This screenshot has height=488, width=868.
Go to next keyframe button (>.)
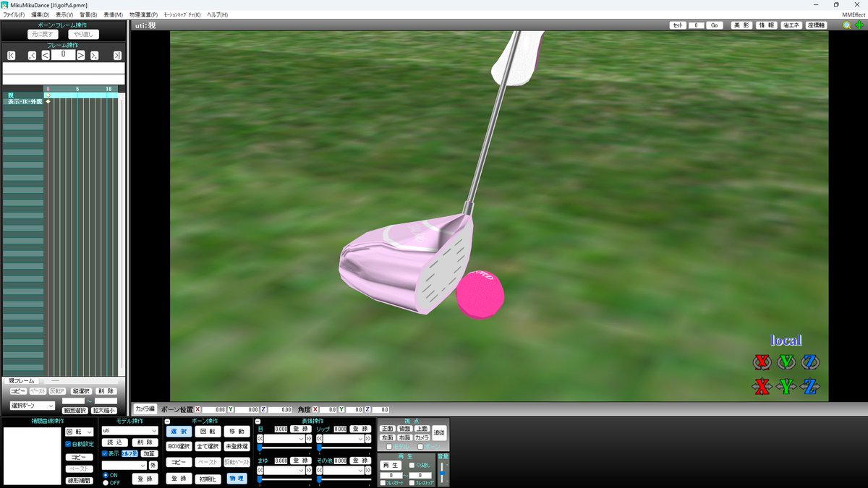tap(94, 55)
